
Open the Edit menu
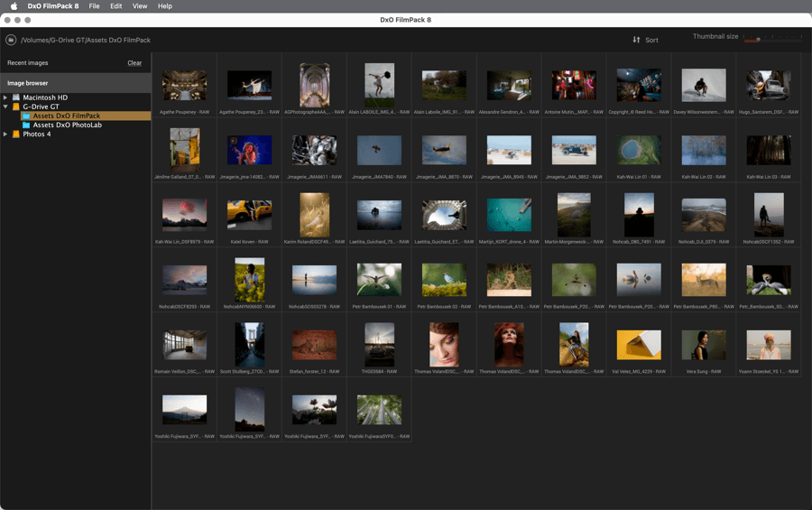click(x=116, y=6)
